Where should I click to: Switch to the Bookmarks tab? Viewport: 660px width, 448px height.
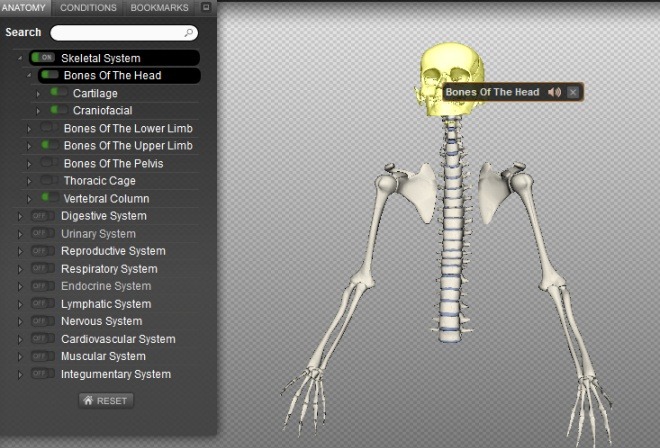coord(159,8)
